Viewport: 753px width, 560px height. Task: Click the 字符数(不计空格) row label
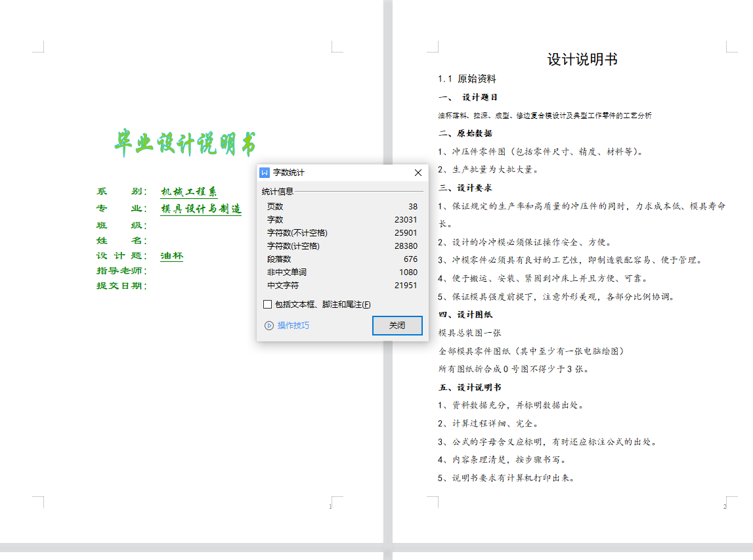pyautogui.click(x=297, y=233)
